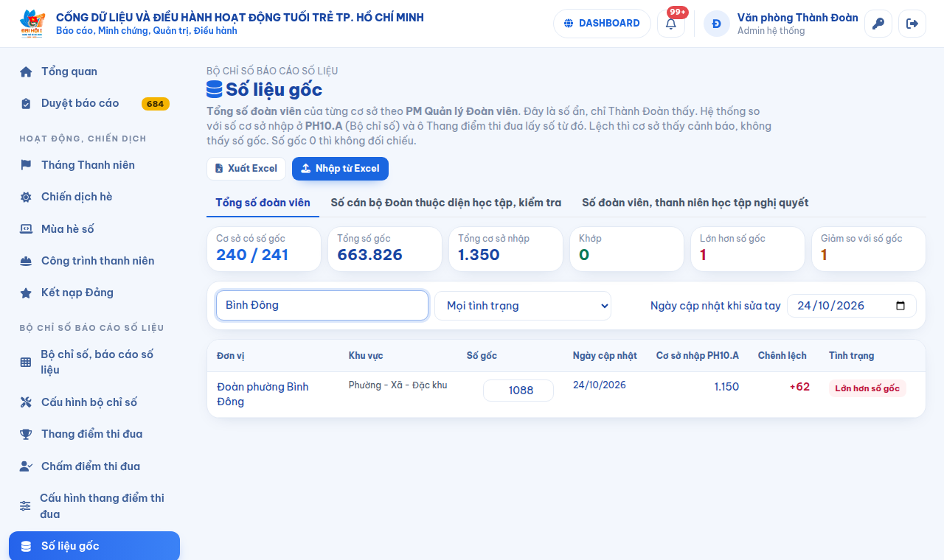Image resolution: width=944 pixels, height=560 pixels.
Task: Open Duyệt báo cáo menu item
Action: click(x=94, y=103)
